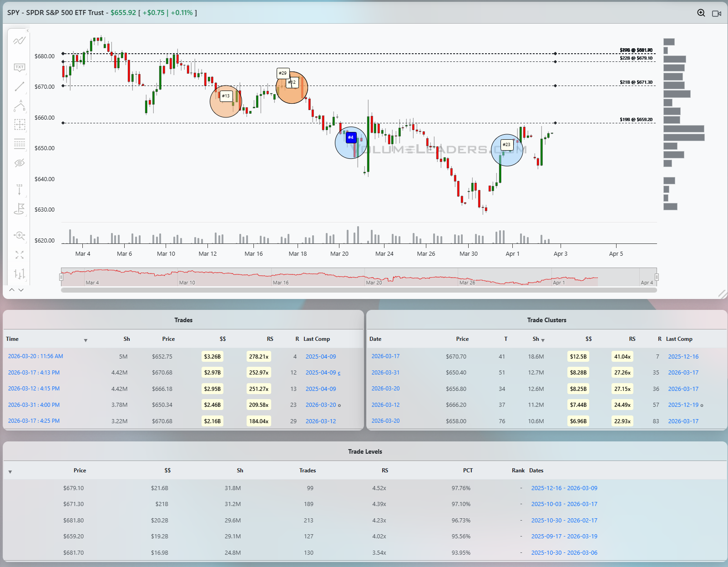
Task: Open the chart type candlestick settings icon
Action: (19, 274)
